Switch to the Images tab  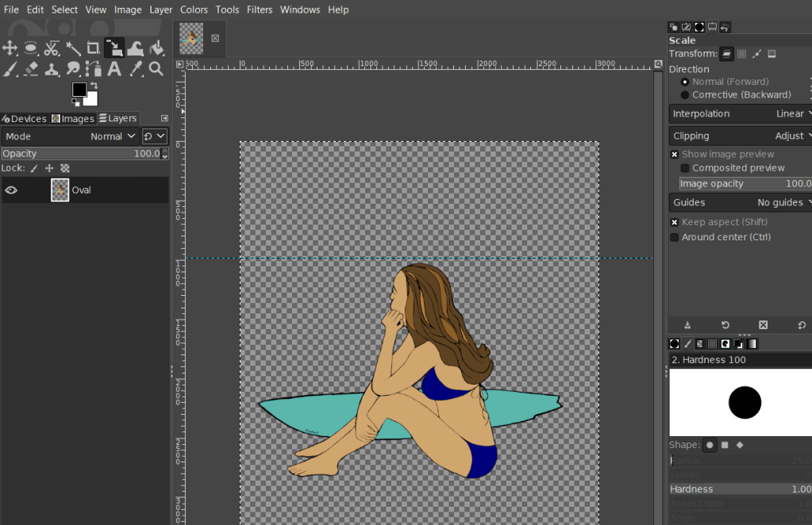coord(73,119)
